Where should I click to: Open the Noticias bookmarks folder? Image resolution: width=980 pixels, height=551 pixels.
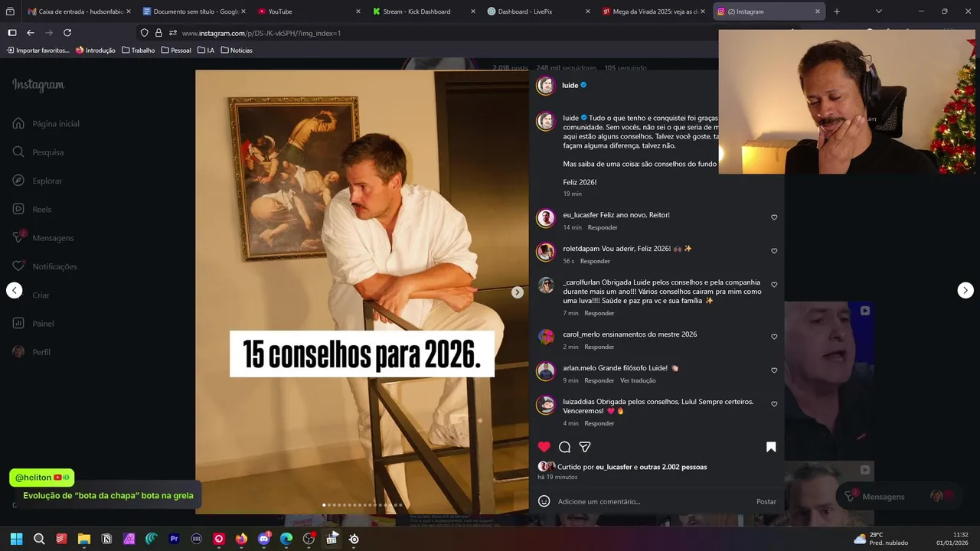[x=237, y=51]
